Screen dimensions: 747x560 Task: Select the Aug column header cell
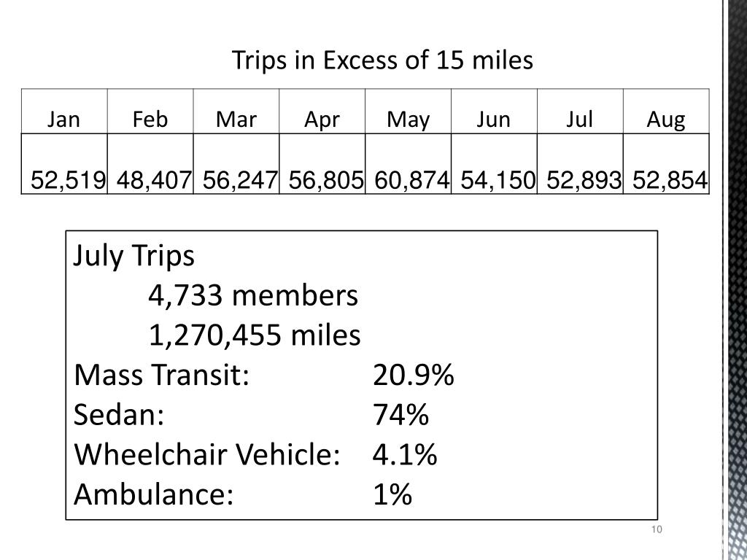click(x=666, y=111)
